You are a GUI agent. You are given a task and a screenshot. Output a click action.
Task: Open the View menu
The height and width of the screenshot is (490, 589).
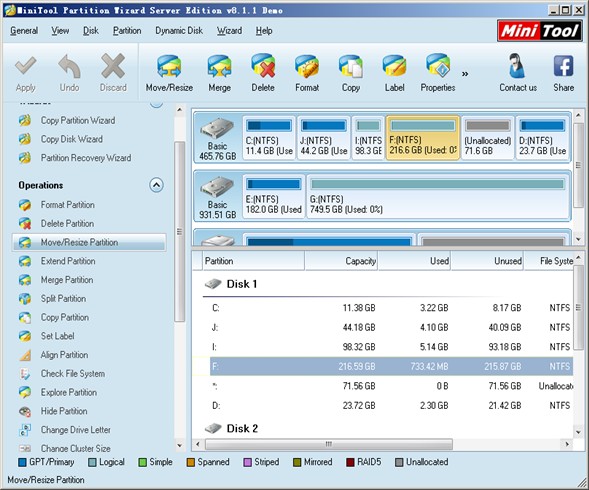60,31
